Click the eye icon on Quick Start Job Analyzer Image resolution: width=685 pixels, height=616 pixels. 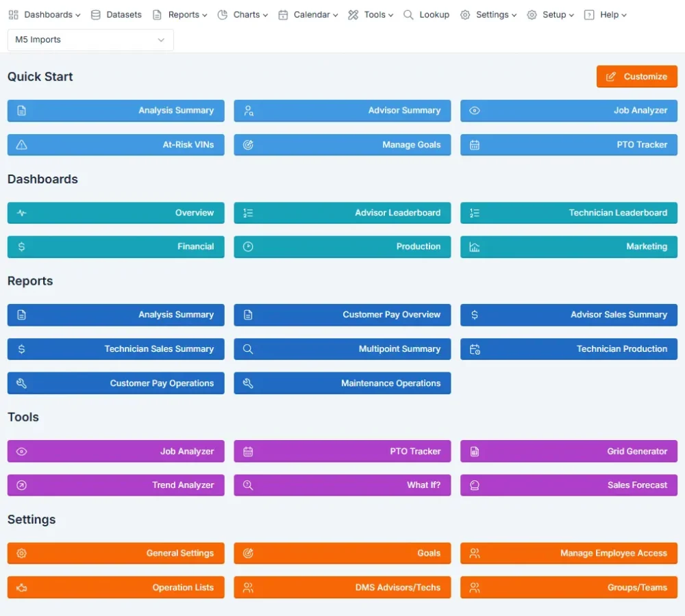475,111
